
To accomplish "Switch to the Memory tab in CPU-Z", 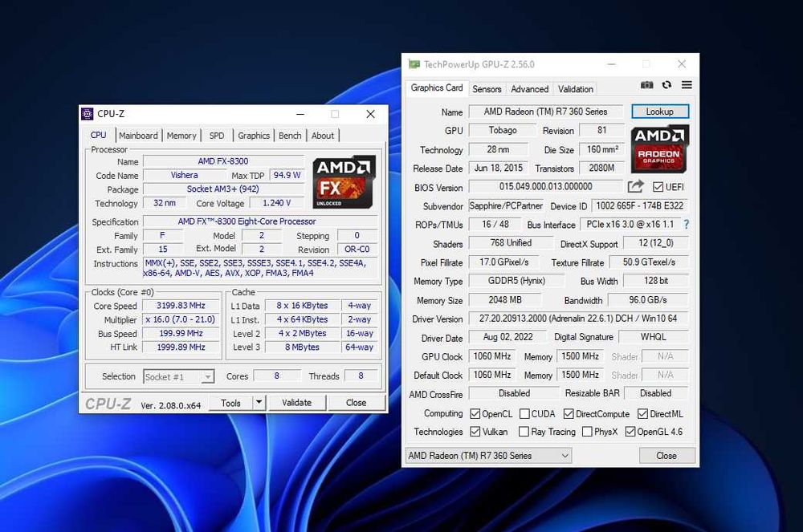I will (x=181, y=136).
